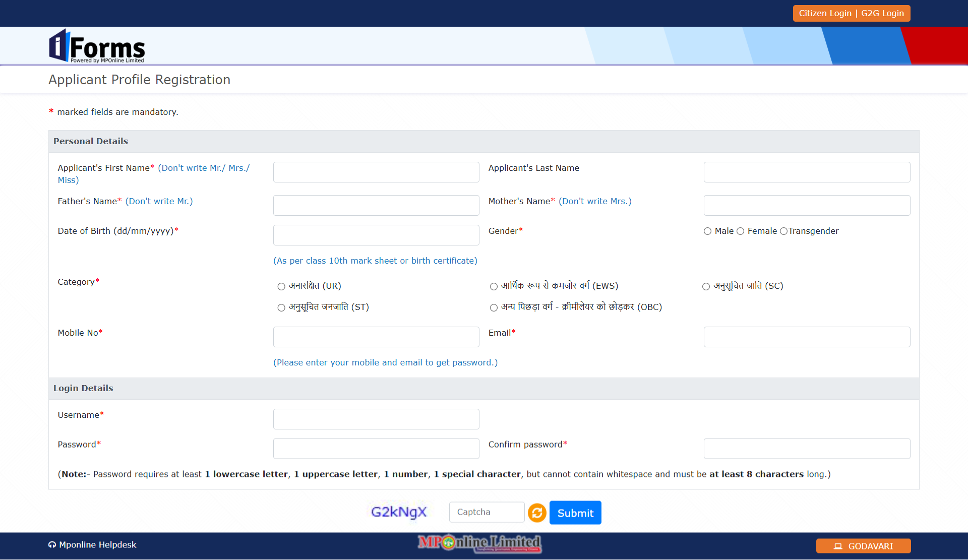Click the Confirm password field
Viewport: 968px width, 560px height.
(807, 449)
